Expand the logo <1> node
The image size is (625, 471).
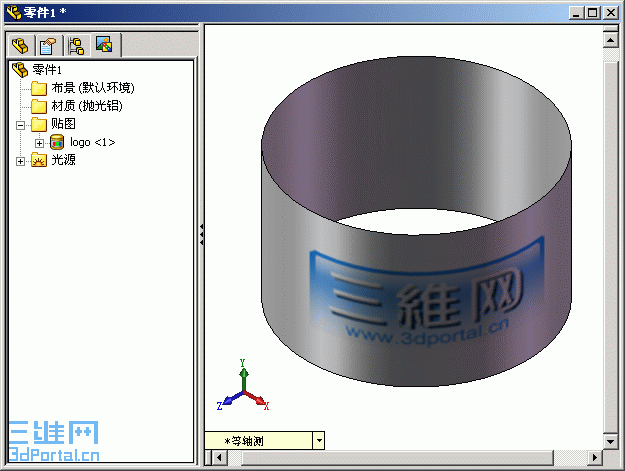(x=39, y=143)
